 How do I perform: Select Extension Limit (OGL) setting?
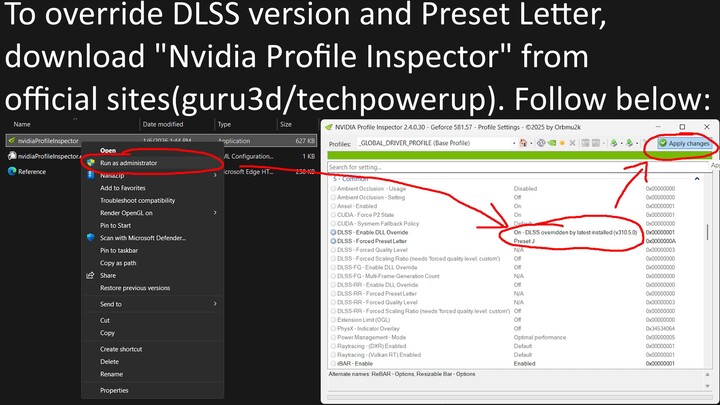point(363,320)
